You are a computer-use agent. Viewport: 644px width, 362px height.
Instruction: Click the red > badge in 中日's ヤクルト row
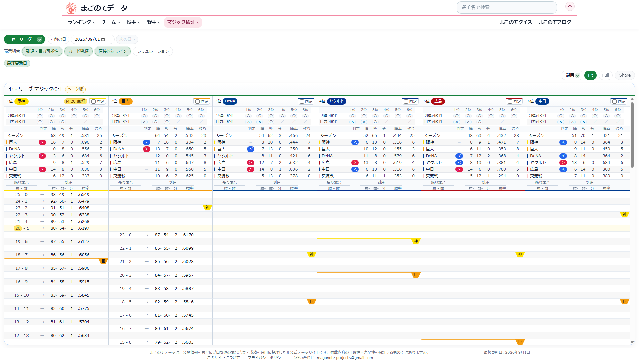pos(563,163)
